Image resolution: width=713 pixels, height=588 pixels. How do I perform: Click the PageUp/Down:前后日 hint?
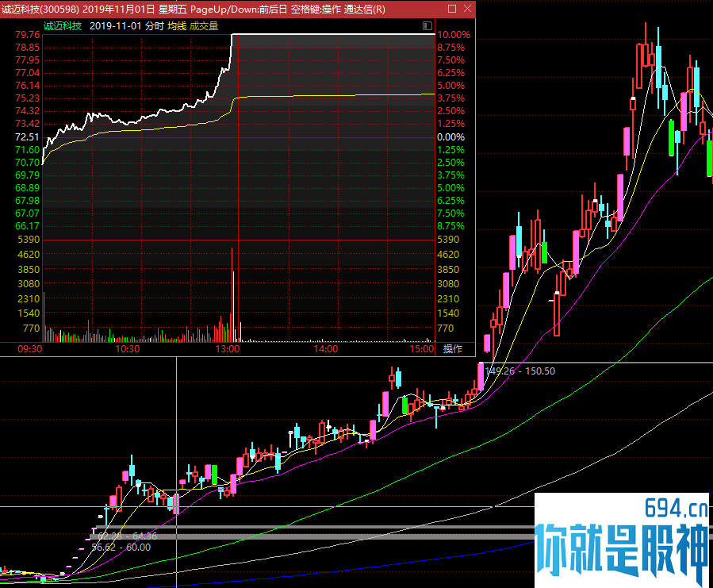(239, 9)
